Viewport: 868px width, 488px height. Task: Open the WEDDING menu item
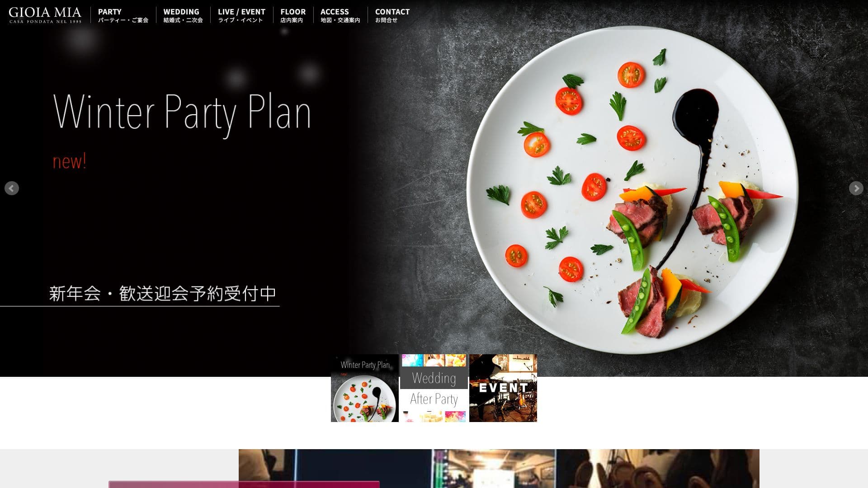click(x=183, y=15)
